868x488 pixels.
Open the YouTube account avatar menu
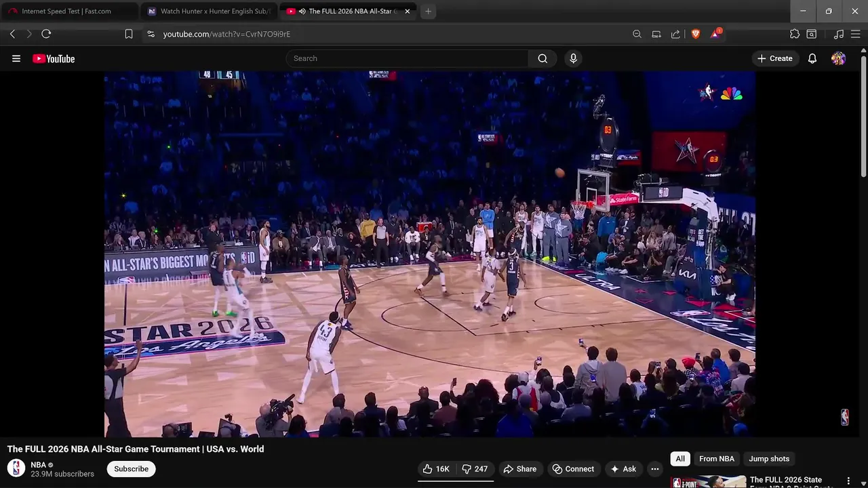coord(838,58)
